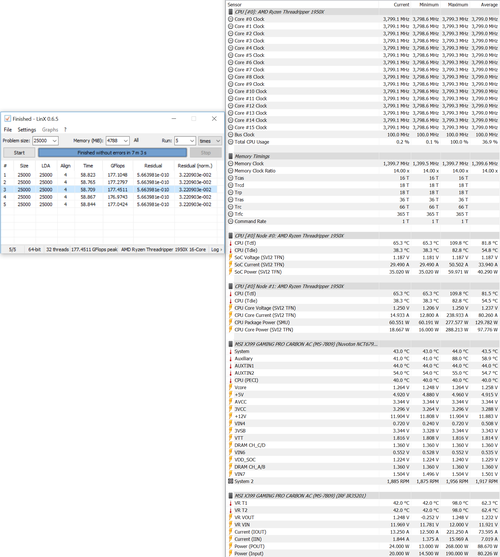Open the times unit dropdown

pyautogui.click(x=210, y=141)
